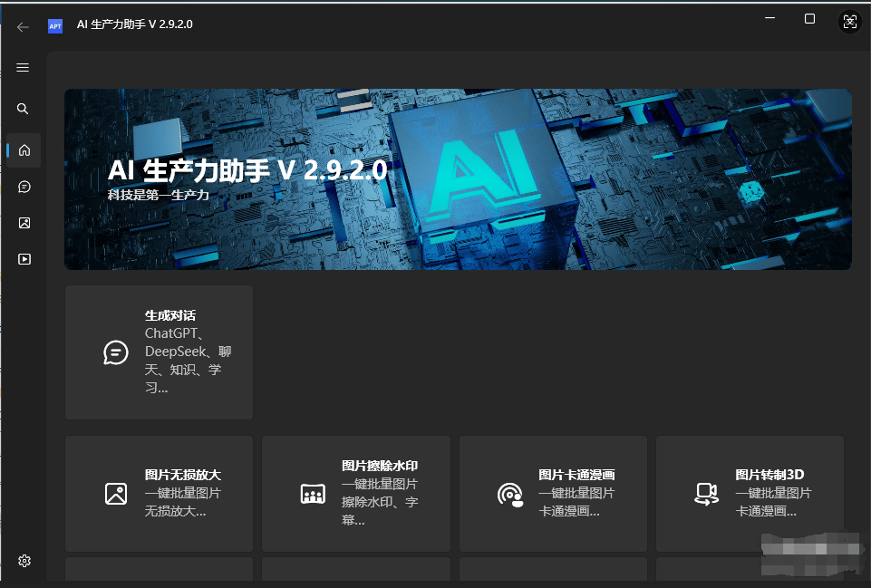Open the 图片转制3D tool card

[749, 495]
